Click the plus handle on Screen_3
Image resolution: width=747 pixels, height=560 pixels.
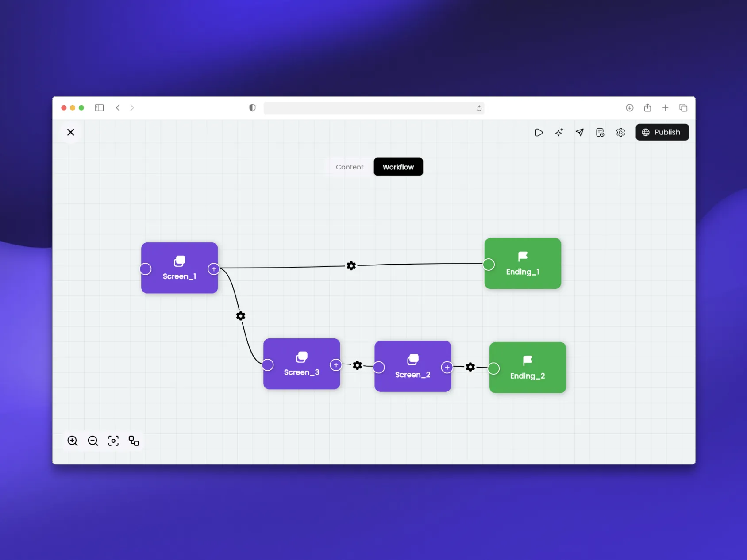[x=335, y=365]
